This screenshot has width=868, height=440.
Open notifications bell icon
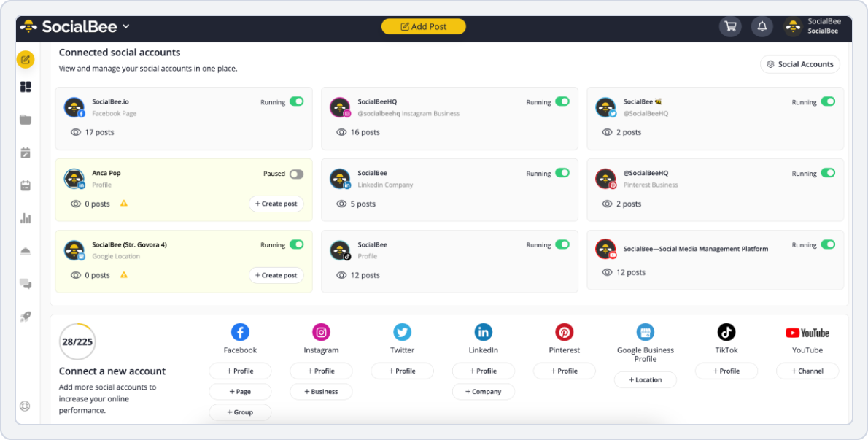pos(762,26)
